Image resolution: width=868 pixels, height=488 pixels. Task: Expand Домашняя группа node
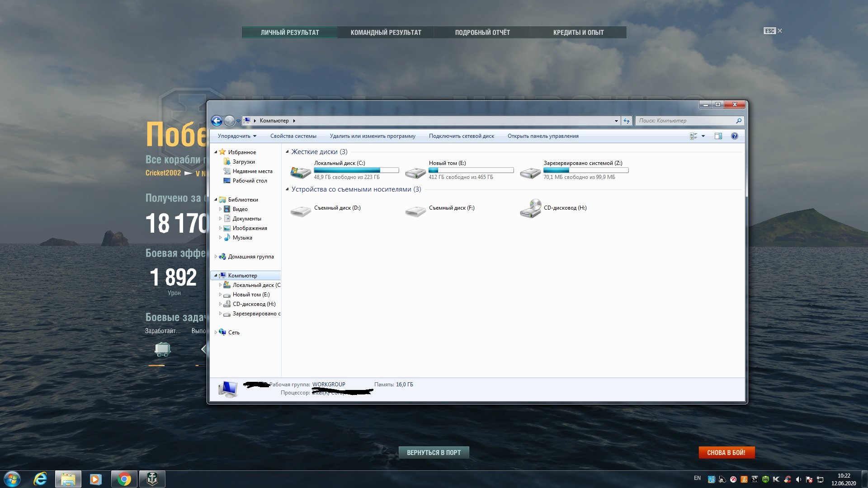[x=216, y=257]
